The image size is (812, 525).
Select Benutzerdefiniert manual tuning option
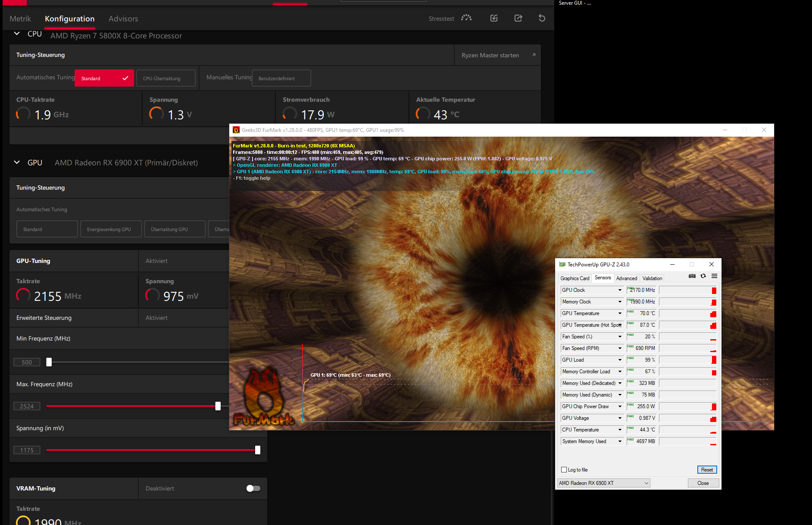[281, 78]
